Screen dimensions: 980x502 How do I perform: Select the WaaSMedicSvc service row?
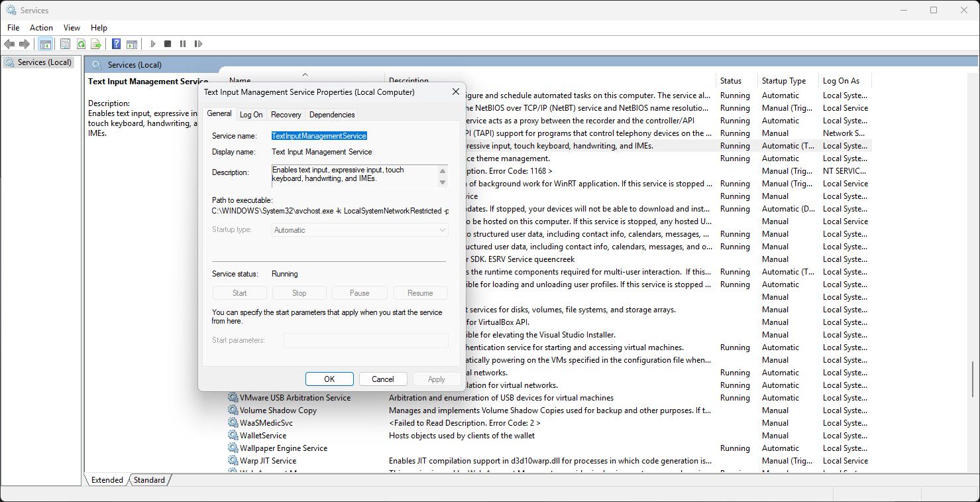click(549, 423)
